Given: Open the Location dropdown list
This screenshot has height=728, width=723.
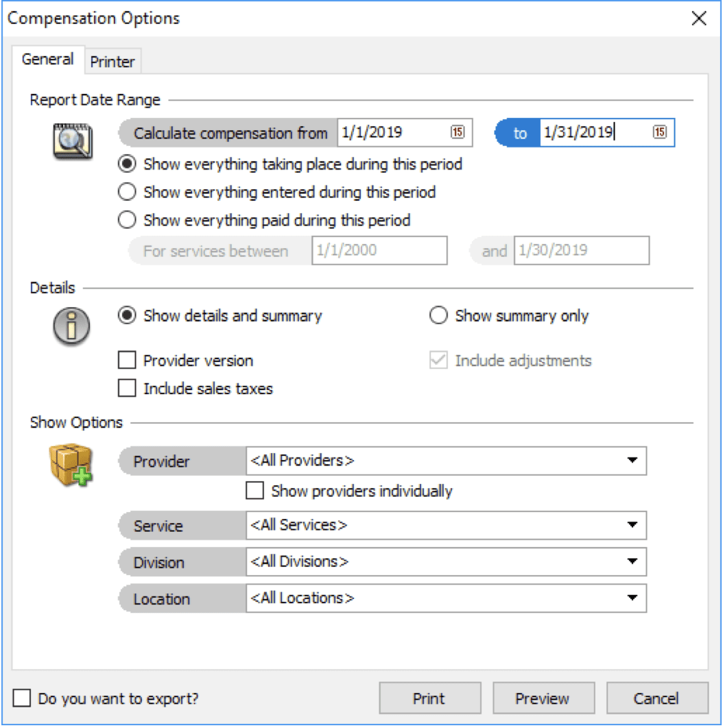Looking at the screenshot, I should pos(632,598).
